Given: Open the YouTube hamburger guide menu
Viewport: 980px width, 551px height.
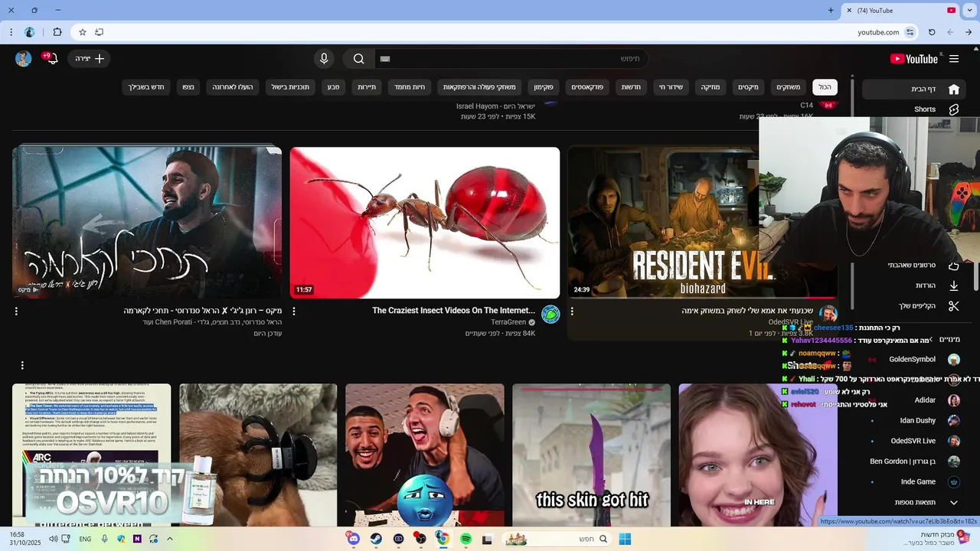Looking at the screenshot, I should coord(954,59).
